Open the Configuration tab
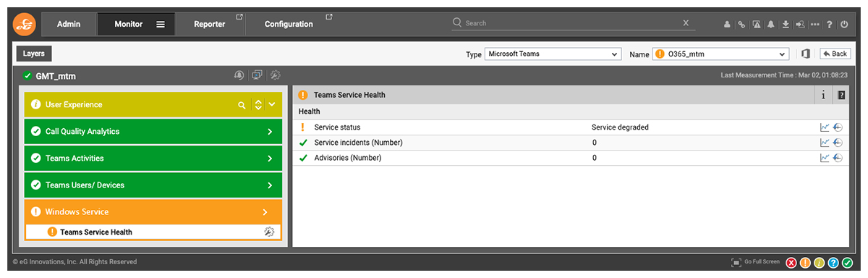868x278 pixels. 289,24
